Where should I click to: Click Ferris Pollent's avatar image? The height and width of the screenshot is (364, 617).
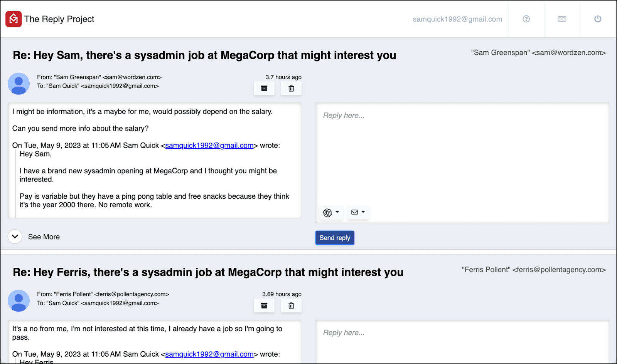pyautogui.click(x=19, y=300)
